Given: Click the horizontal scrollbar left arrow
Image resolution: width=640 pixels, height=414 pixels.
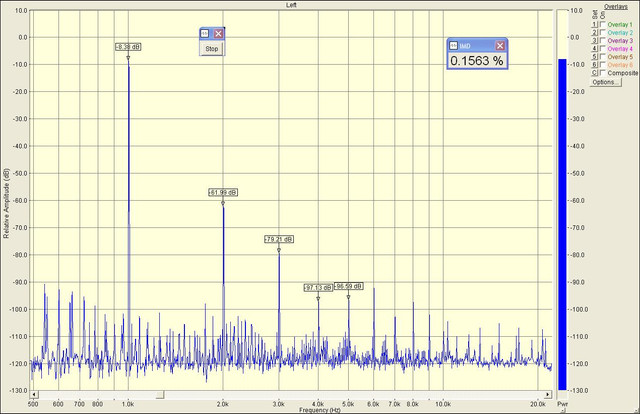Looking at the screenshot, I should click(34, 394).
